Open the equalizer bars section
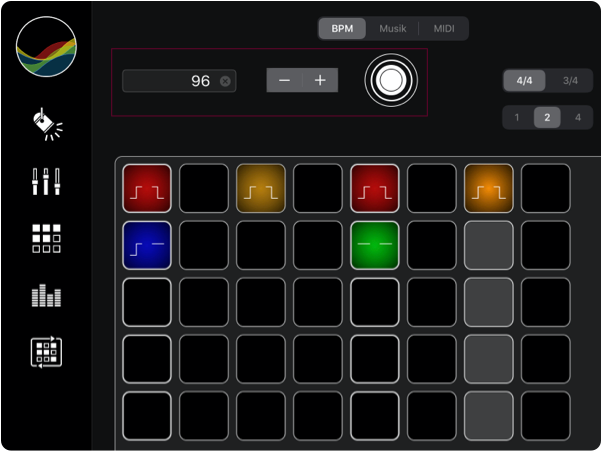 [46, 295]
